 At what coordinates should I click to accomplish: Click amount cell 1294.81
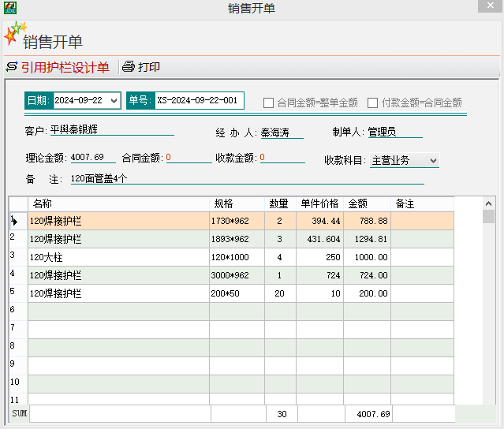click(x=367, y=239)
